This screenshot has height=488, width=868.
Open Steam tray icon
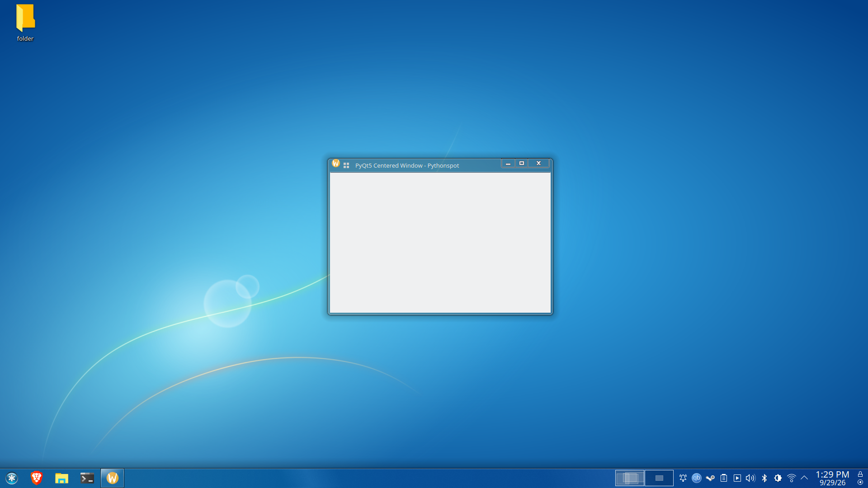click(710, 478)
